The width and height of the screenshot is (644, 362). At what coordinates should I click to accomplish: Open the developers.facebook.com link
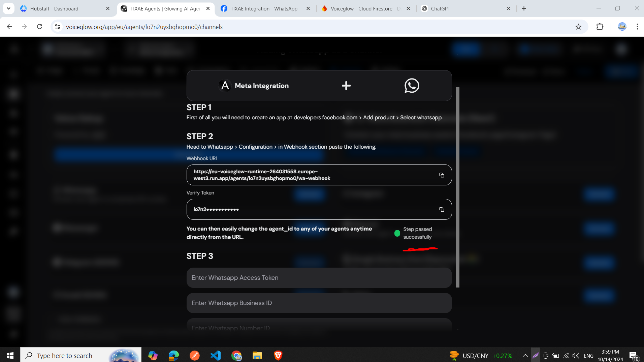click(325, 117)
